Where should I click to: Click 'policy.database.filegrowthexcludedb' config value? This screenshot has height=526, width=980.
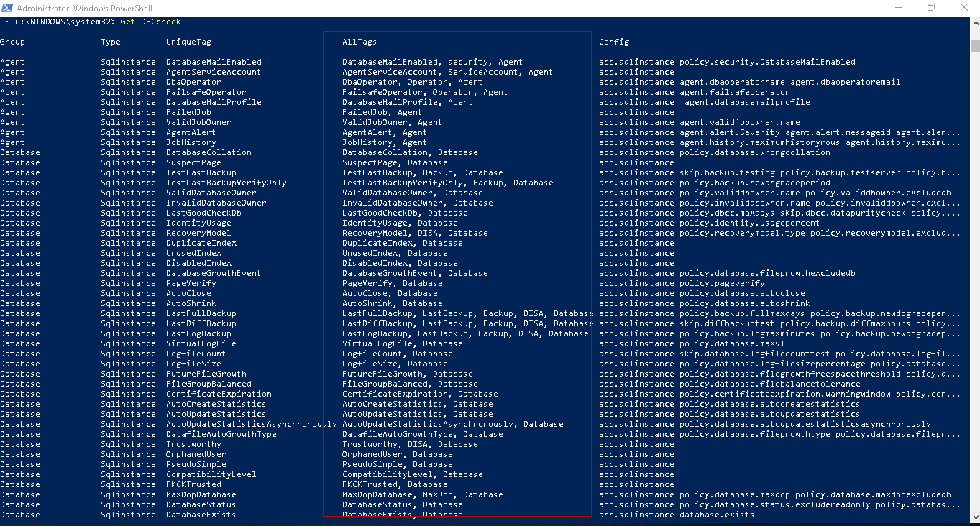(767, 273)
